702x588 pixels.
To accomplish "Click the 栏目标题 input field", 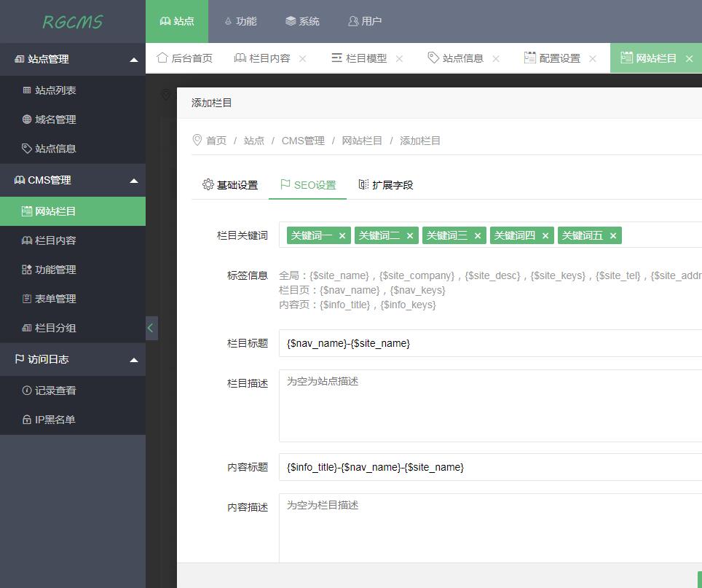I will tap(490, 343).
